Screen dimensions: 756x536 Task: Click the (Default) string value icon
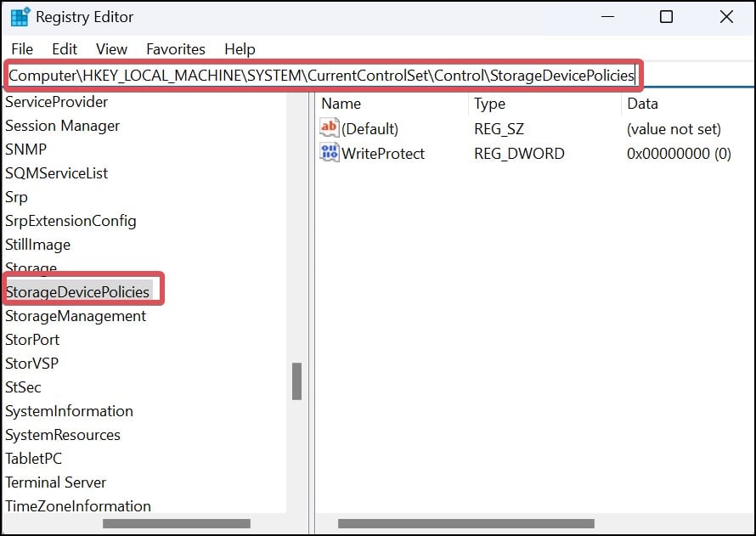coord(330,128)
